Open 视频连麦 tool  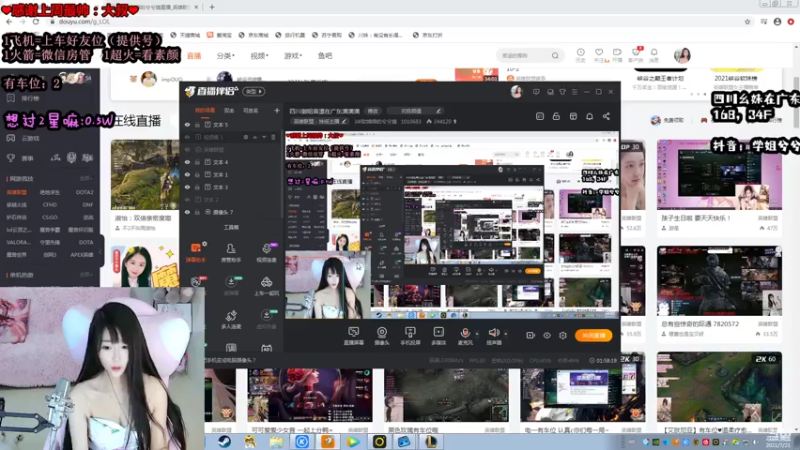point(266,252)
